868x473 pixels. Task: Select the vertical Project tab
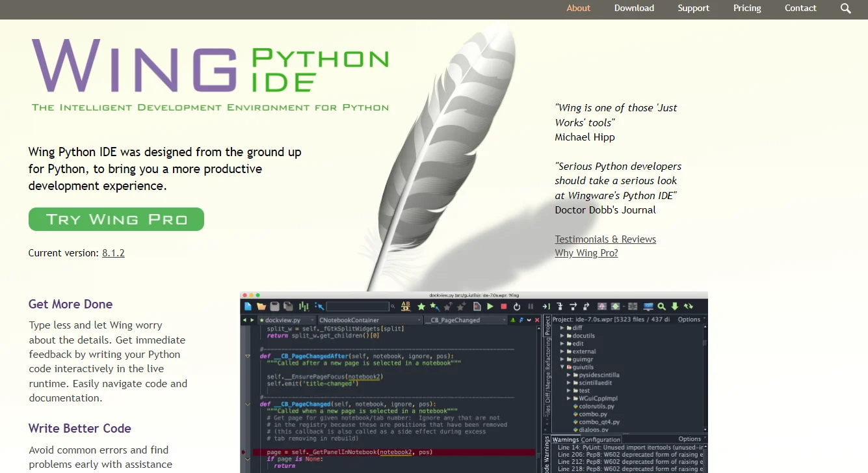coord(547,325)
